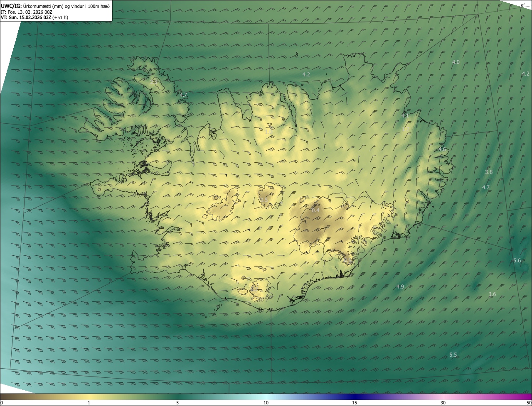Click the 4.6 value on the east fjords
This screenshot has width=532, height=406.
click(x=442, y=149)
